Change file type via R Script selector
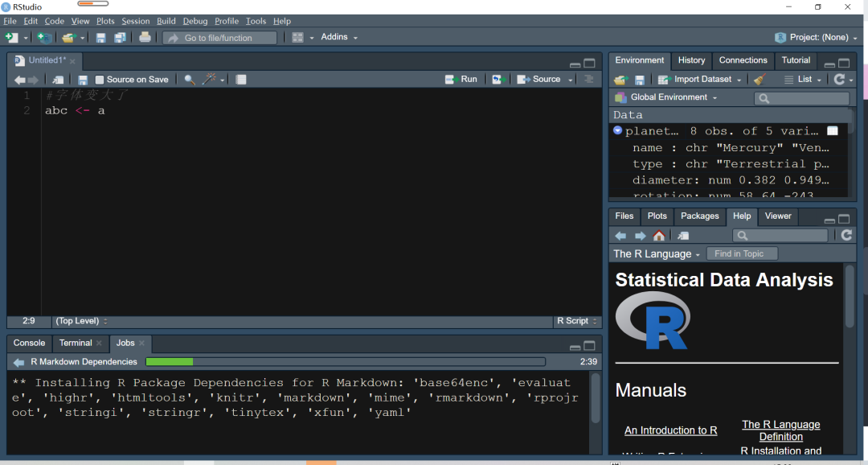The height and width of the screenshot is (465, 868). click(577, 321)
